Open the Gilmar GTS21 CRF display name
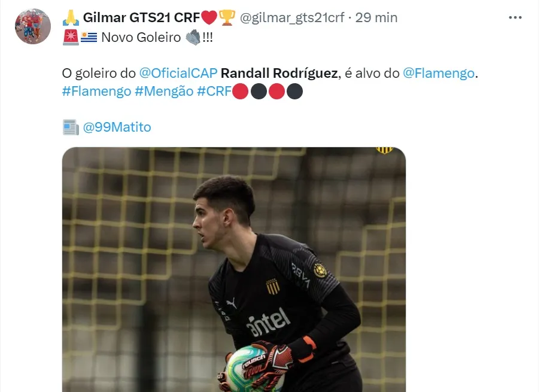This screenshot has height=392, width=544. (x=142, y=17)
